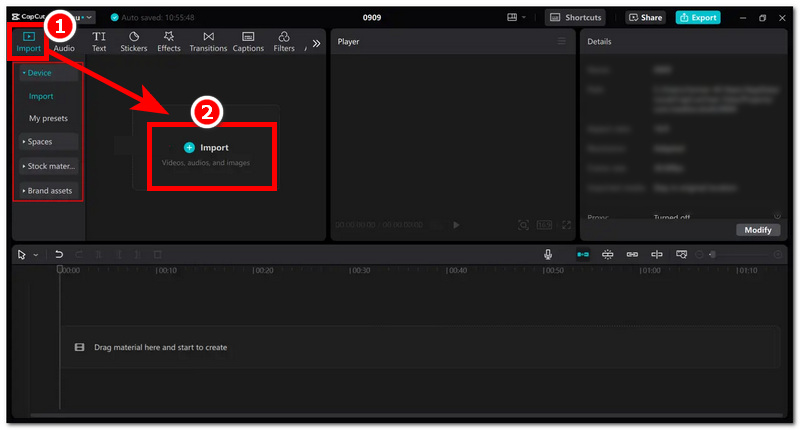
Task: Expand the Stock materials section
Action: pos(48,166)
